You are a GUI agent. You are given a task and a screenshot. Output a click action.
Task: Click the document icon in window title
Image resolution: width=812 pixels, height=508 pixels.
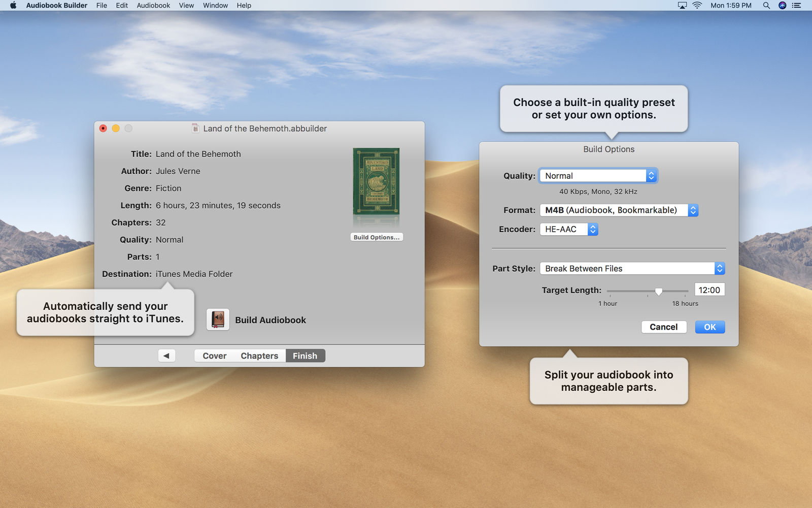coord(195,129)
